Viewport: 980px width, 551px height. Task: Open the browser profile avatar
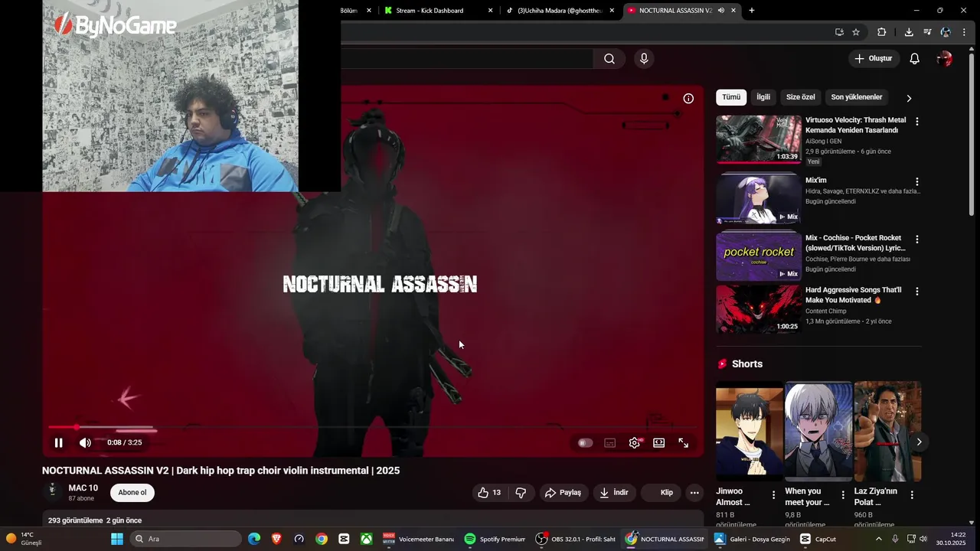pos(946,32)
